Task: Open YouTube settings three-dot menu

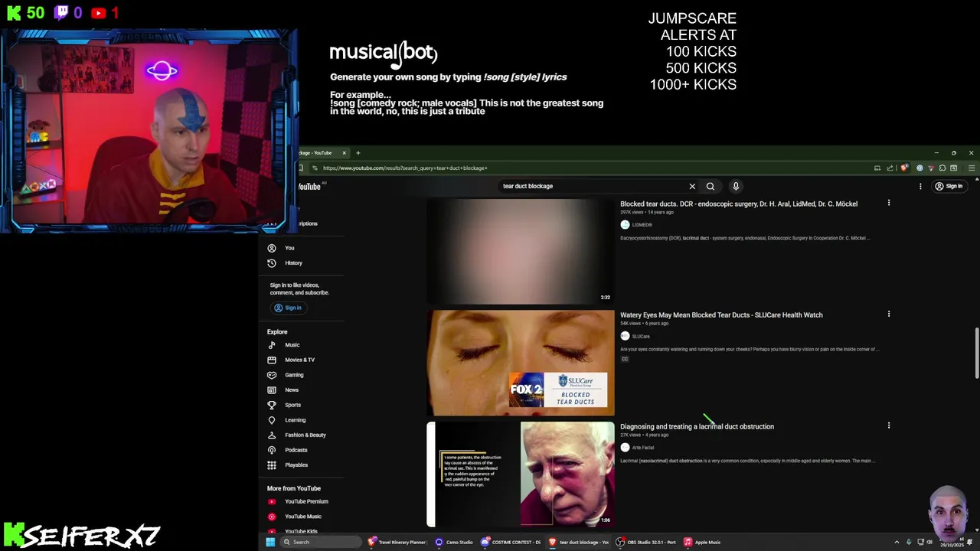Action: (x=920, y=186)
